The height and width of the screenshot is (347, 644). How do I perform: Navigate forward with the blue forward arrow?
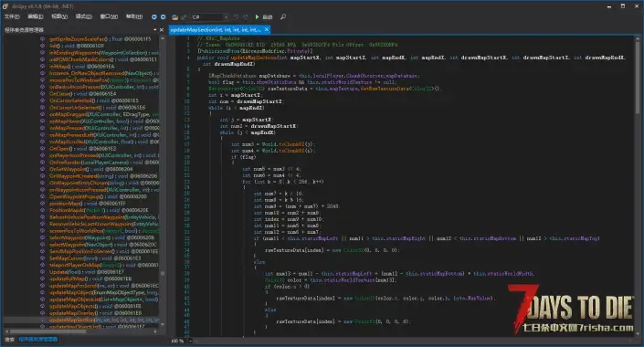pyautogui.click(x=163, y=16)
